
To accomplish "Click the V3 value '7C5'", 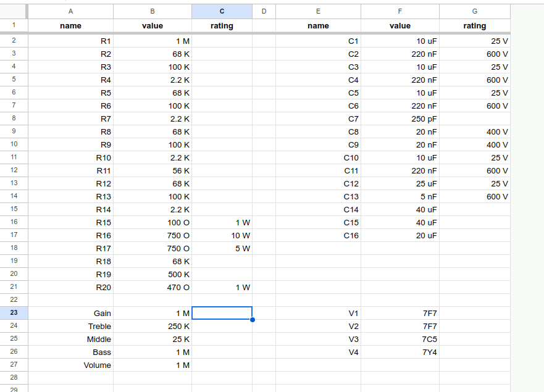I will 400,340.
